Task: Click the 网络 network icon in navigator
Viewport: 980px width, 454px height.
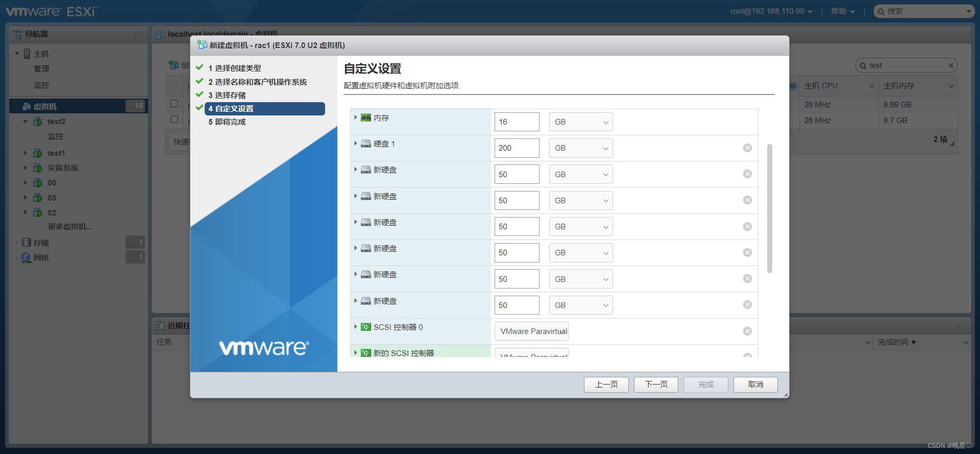Action: [x=27, y=257]
